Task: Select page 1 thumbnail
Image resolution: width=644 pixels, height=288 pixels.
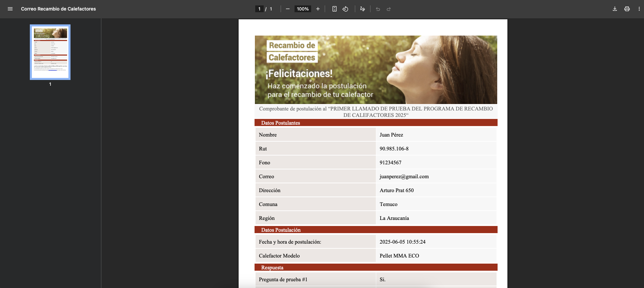Action: point(50,52)
